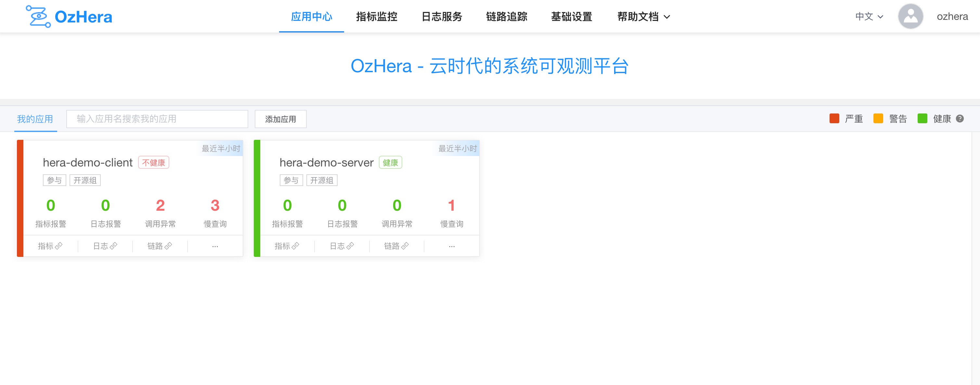Viewport: 980px width, 385px height.
Task: Select the 我的应用 tab
Action: click(x=35, y=119)
